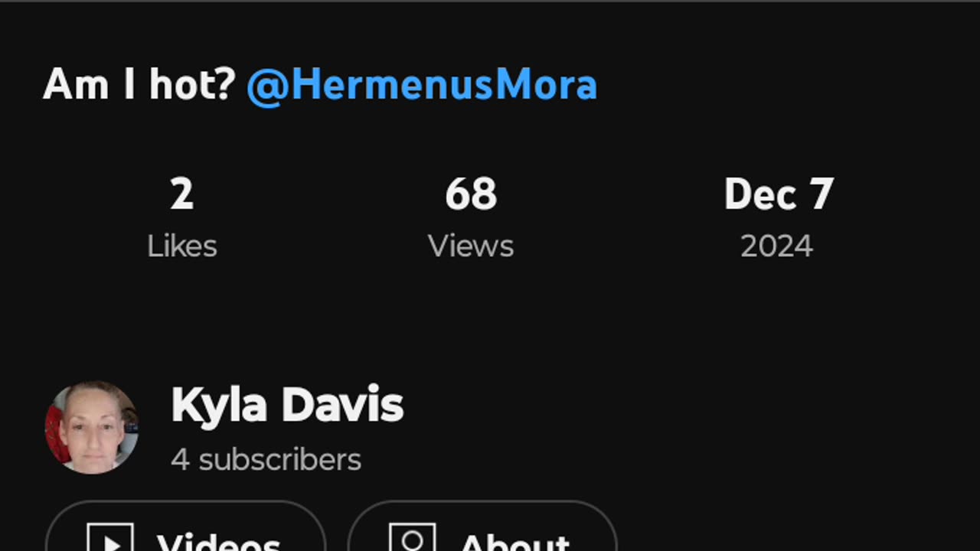This screenshot has width=980, height=551.
Task: Click the person icon inside About button
Action: (413, 538)
